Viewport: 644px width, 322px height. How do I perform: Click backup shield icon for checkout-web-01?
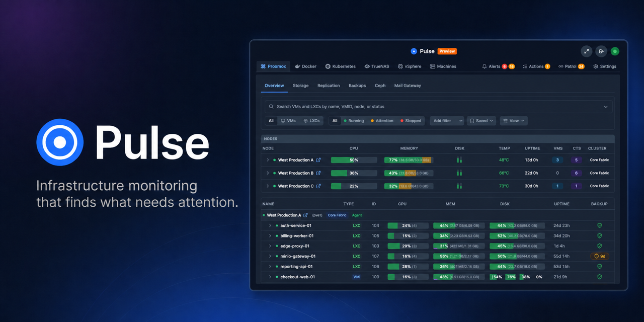tap(599, 277)
